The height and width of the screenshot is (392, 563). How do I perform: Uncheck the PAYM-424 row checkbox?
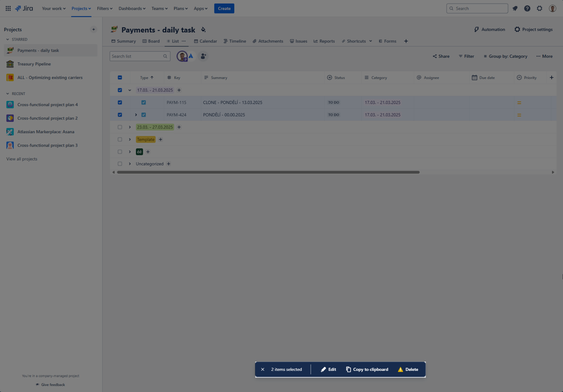120,115
